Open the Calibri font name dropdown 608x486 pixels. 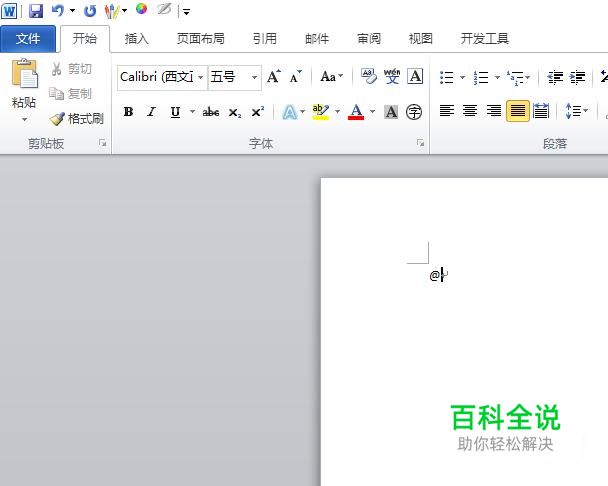(200, 77)
